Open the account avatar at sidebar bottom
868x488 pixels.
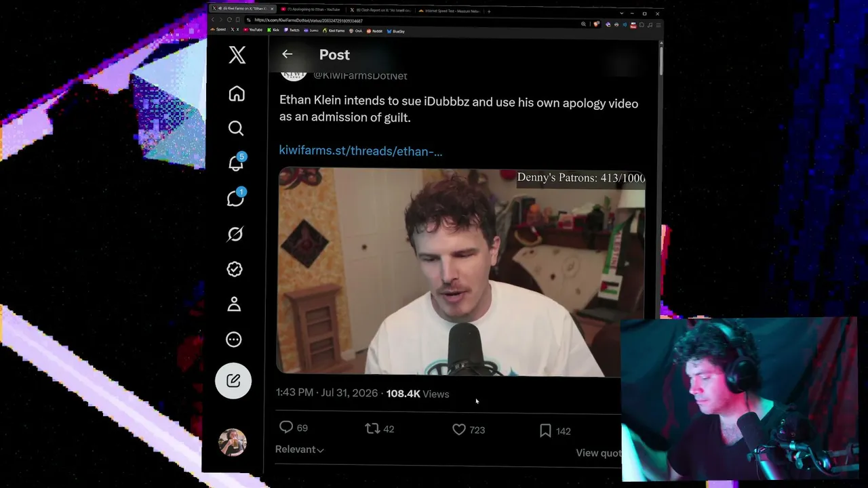pyautogui.click(x=232, y=442)
